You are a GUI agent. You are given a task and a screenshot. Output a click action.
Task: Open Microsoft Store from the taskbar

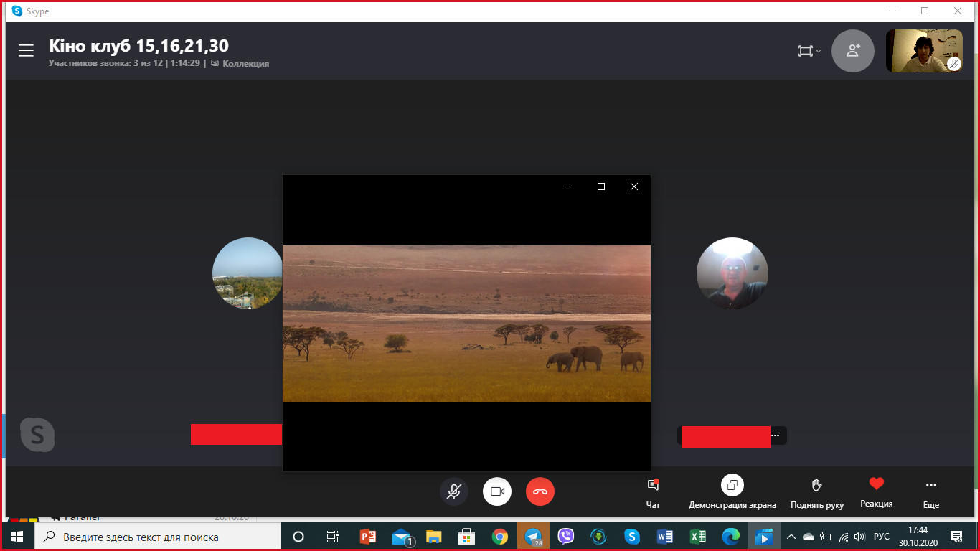click(x=467, y=537)
